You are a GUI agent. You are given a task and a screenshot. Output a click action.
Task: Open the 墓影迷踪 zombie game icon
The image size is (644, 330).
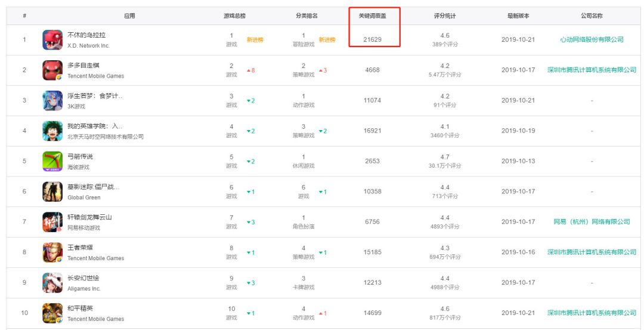coord(52,192)
